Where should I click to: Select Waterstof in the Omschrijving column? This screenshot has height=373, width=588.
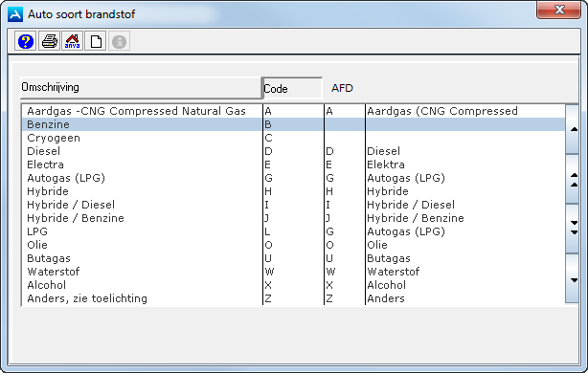(x=54, y=272)
